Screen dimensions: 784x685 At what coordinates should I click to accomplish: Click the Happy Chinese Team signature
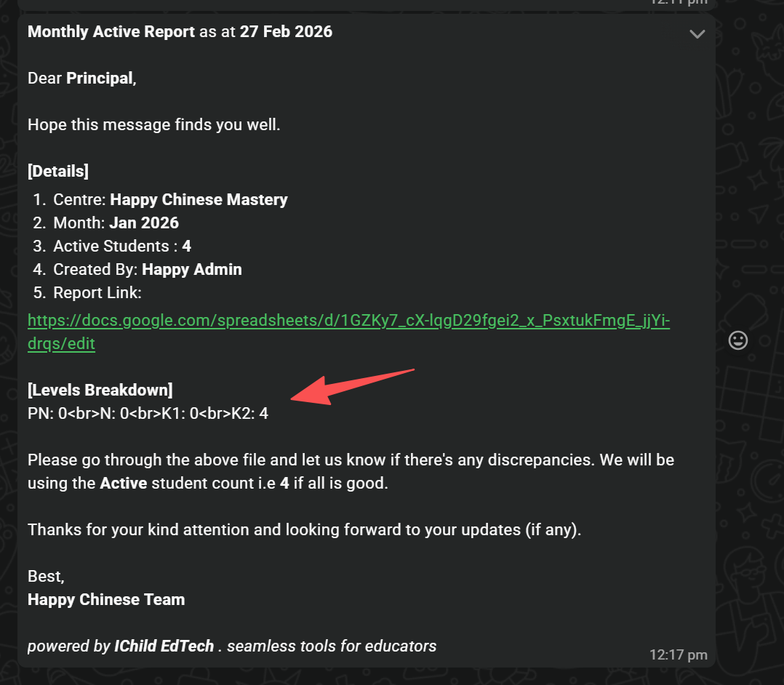(106, 599)
